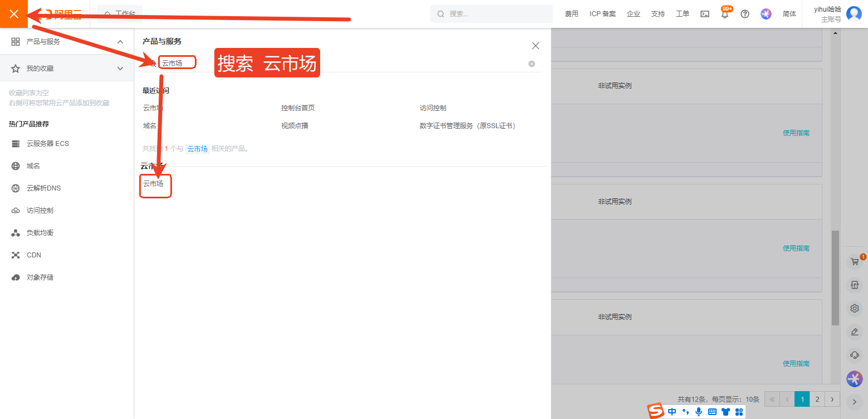Screen dimensions: 868x419
Task: Click the 产品与服务 grid icon
Action: pyautogui.click(x=16, y=42)
